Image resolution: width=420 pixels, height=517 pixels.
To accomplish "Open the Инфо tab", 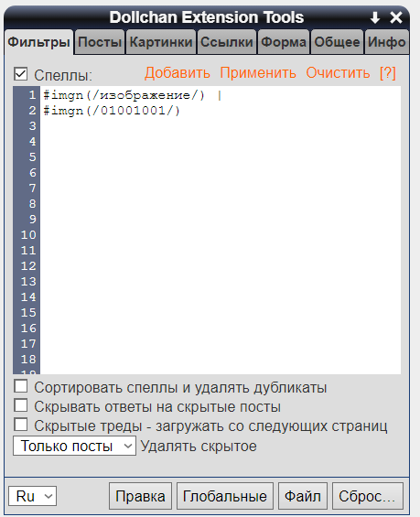I will pyautogui.click(x=387, y=42).
